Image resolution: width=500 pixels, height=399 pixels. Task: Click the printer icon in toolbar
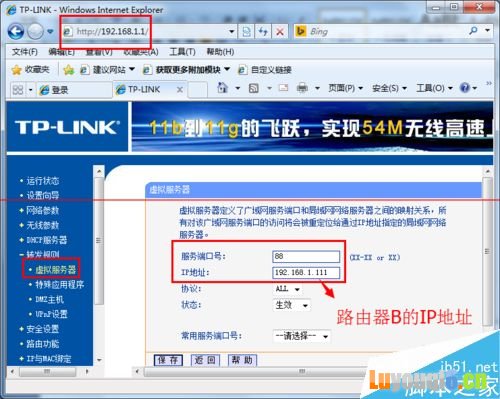point(302,88)
